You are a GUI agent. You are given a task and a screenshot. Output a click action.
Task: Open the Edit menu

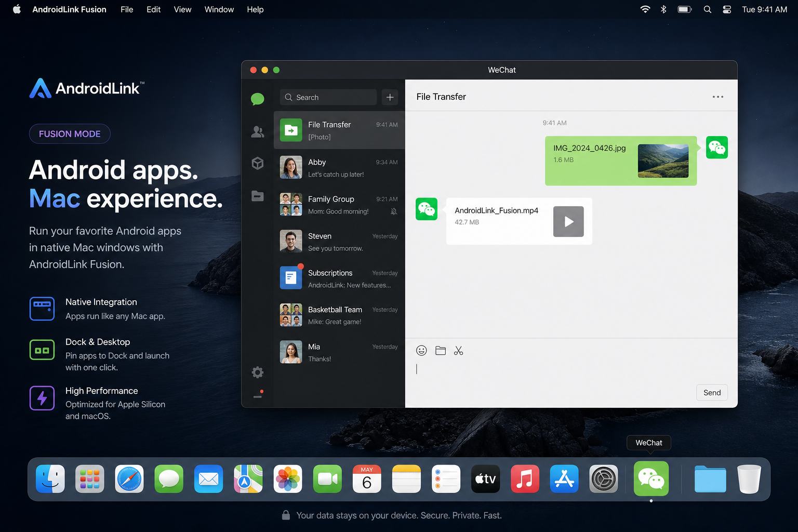(153, 9)
